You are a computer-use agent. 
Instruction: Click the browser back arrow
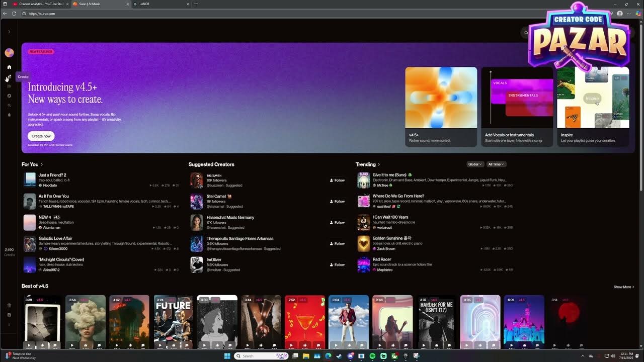point(6,14)
